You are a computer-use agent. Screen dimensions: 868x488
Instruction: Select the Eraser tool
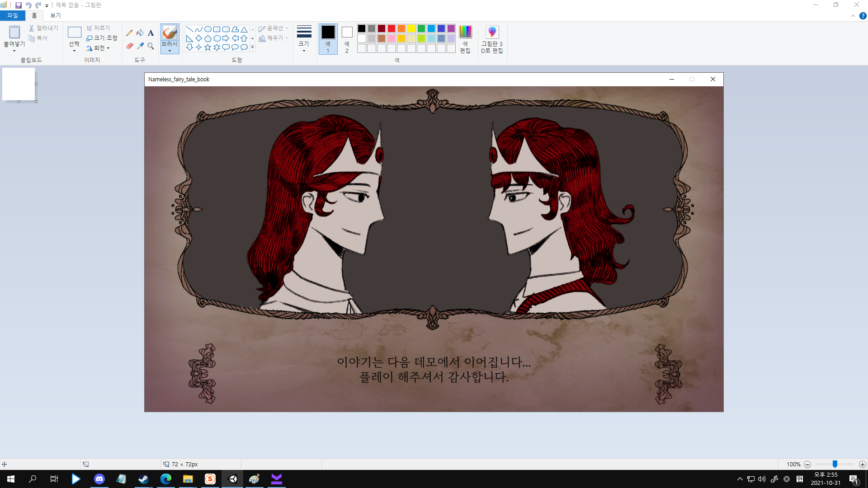pyautogui.click(x=129, y=46)
